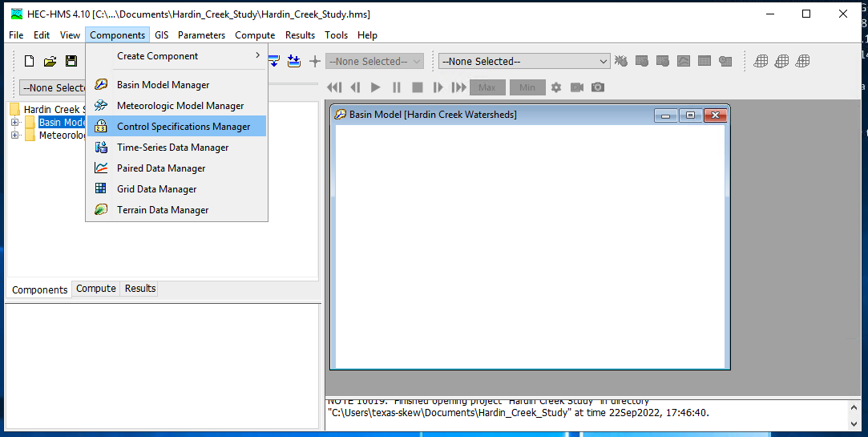
Task: Switch to the Components tab
Action: [39, 289]
